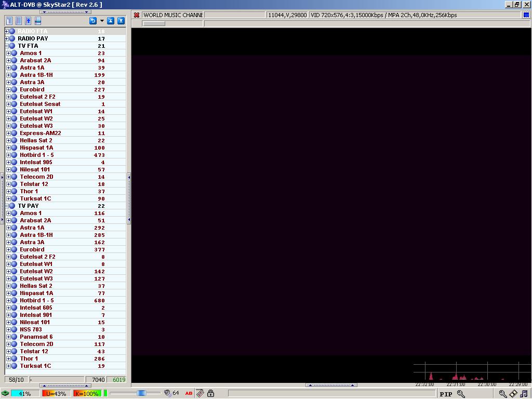
Task: Click the red X icon beside channel name
Action: [x=137, y=15]
